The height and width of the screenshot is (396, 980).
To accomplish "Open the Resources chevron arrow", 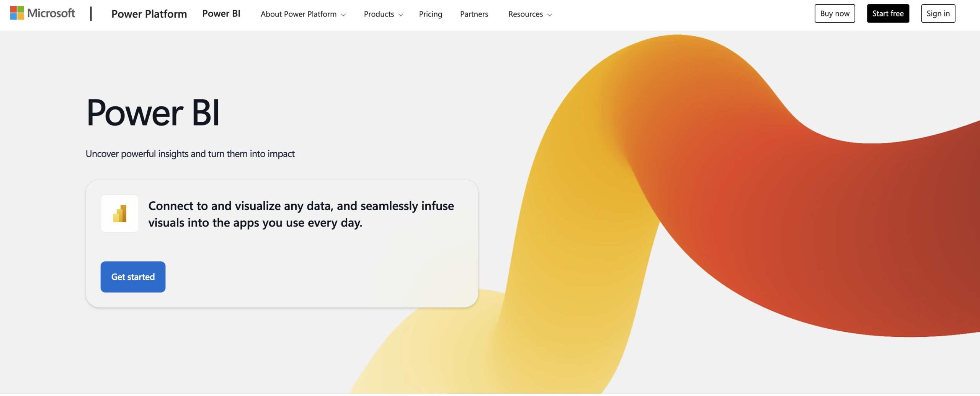I will point(550,15).
